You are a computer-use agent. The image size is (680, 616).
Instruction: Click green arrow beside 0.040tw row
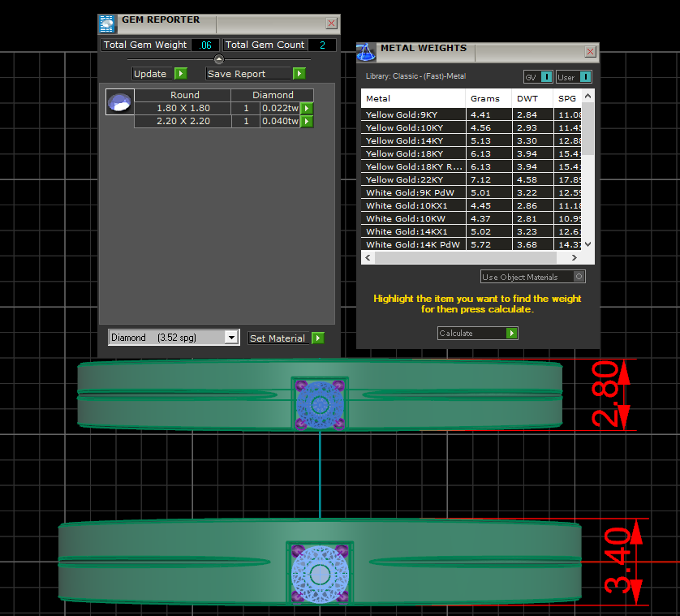click(307, 121)
